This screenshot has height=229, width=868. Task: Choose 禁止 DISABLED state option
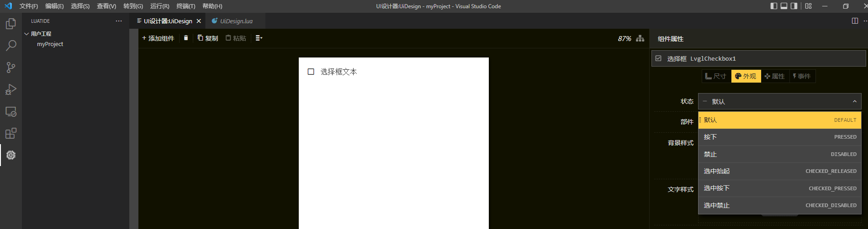tap(779, 154)
